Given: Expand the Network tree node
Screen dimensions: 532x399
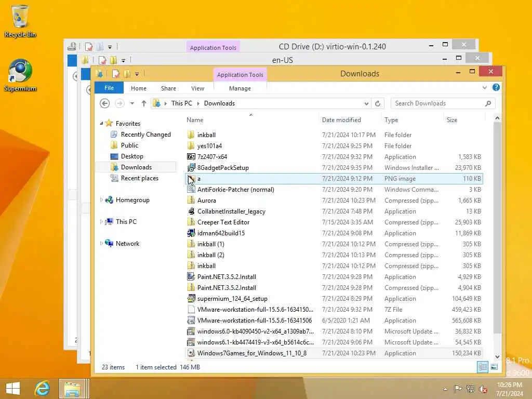Looking at the screenshot, I should (101, 243).
